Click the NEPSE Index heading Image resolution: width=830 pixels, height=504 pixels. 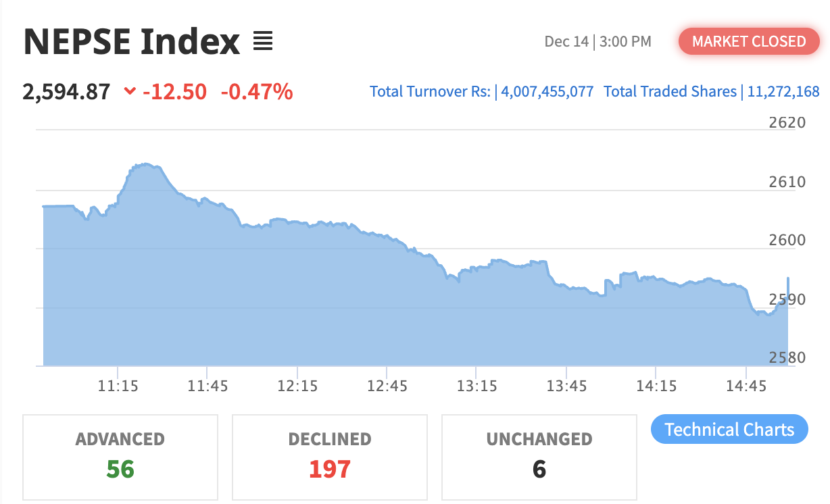pyautogui.click(x=132, y=42)
